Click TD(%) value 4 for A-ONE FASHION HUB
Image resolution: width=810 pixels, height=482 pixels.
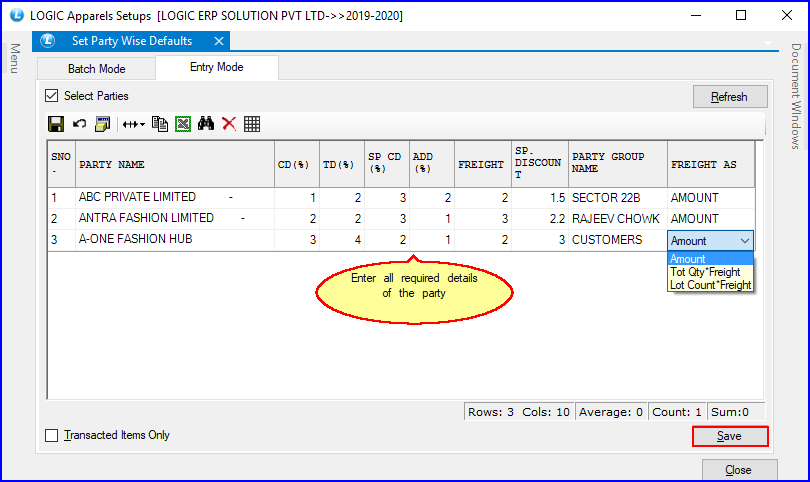341,240
